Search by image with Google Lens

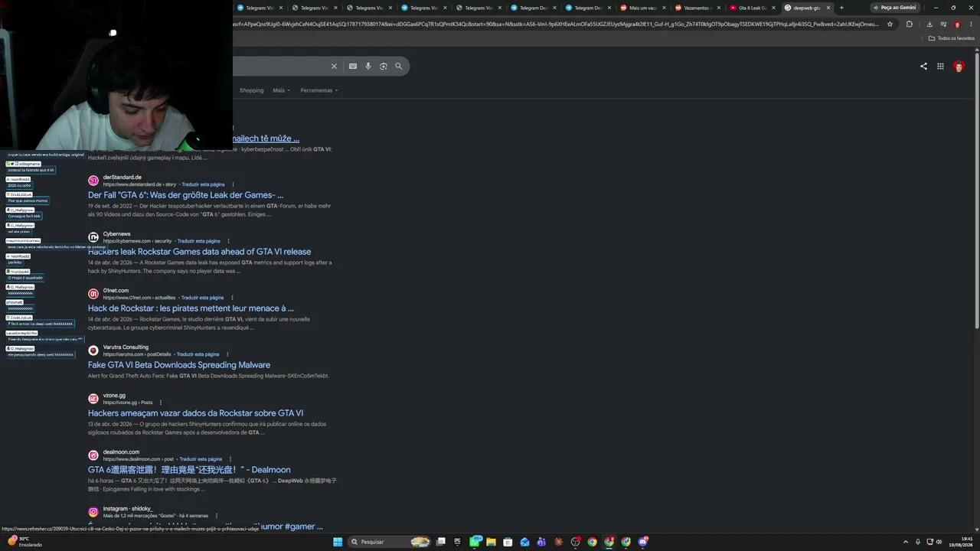384,67
